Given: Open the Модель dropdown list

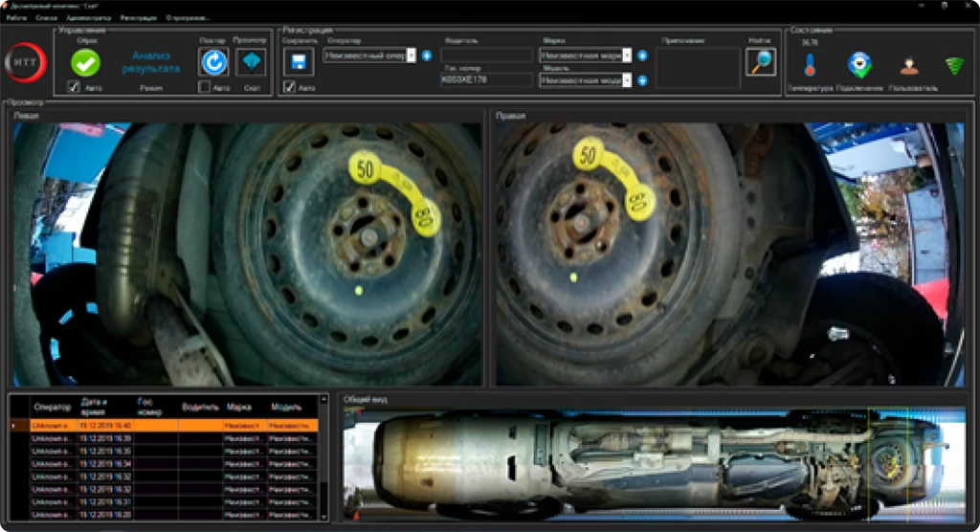Looking at the screenshot, I should [x=627, y=80].
